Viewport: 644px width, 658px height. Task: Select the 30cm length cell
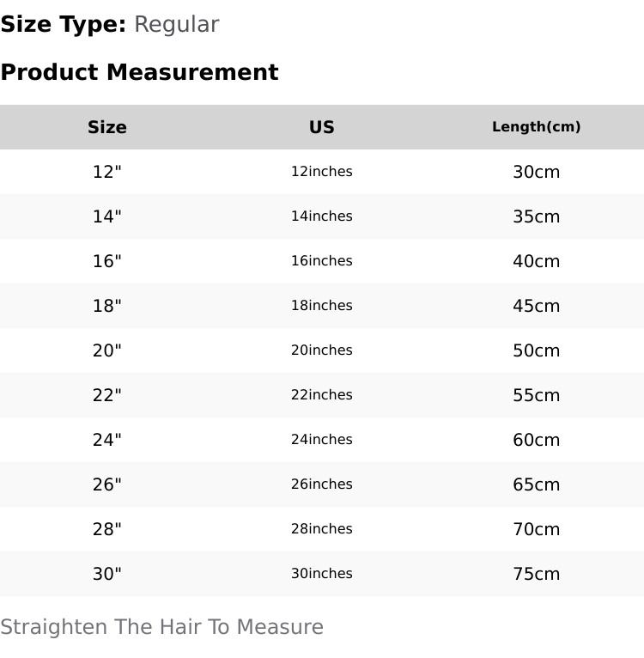pos(537,172)
